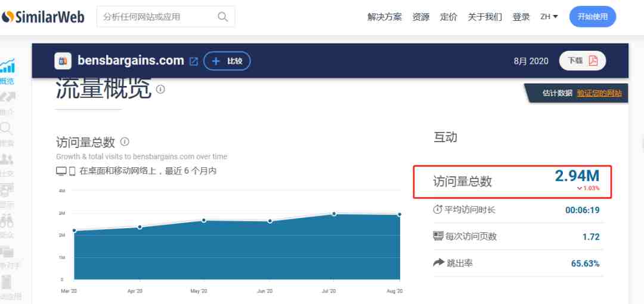Click the 8月 2020 date label
Image resolution: width=644 pixels, height=304 pixels.
pos(531,62)
